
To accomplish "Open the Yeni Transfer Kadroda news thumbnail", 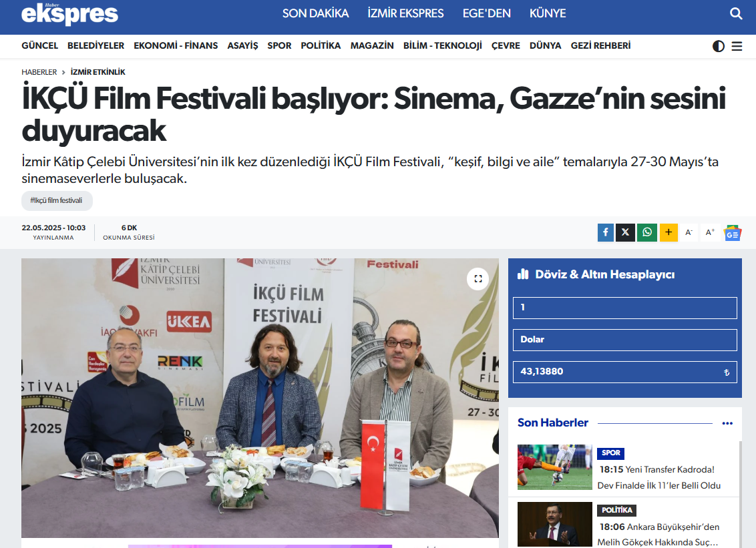I will click(554, 467).
